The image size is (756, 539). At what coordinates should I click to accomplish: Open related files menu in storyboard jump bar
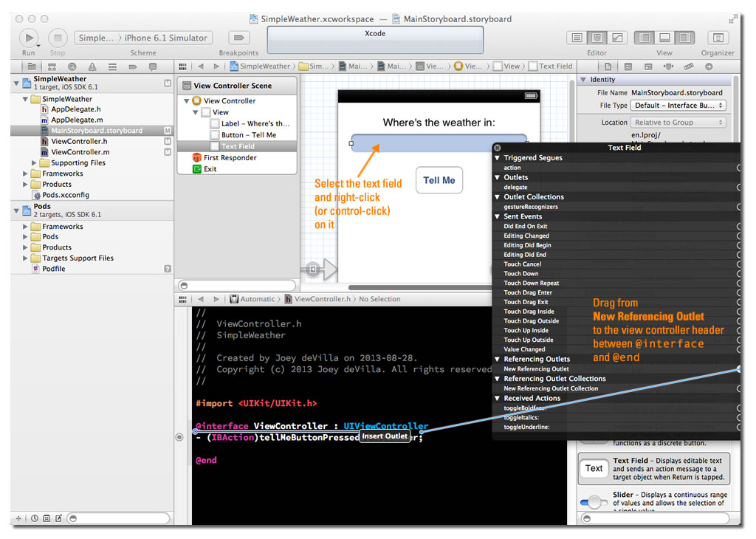(183, 66)
